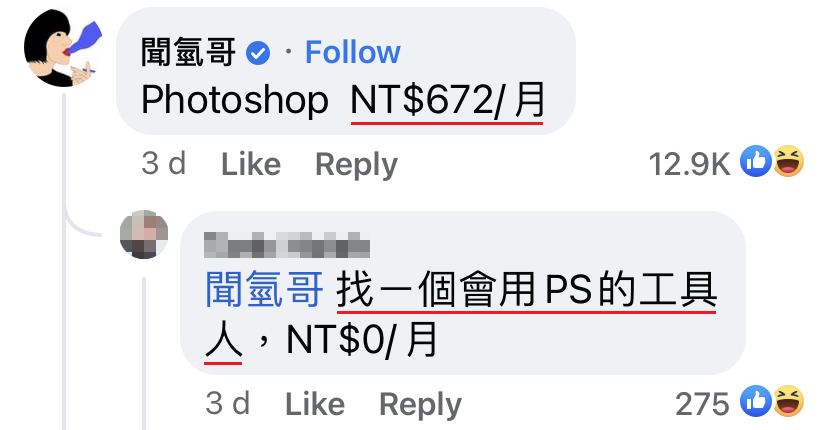Image resolution: width=828 pixels, height=430 pixels.
Task: Open the 12.9K reactions count list
Action: tap(689, 164)
